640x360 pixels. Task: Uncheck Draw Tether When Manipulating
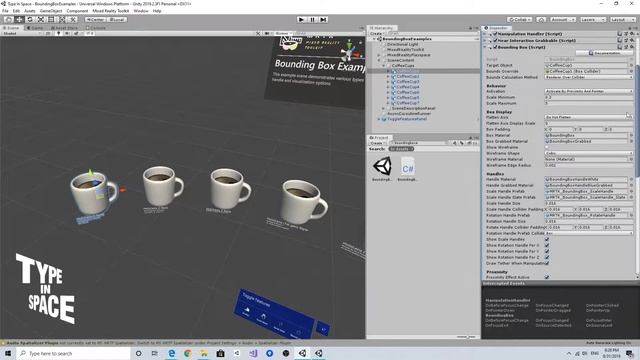547,263
